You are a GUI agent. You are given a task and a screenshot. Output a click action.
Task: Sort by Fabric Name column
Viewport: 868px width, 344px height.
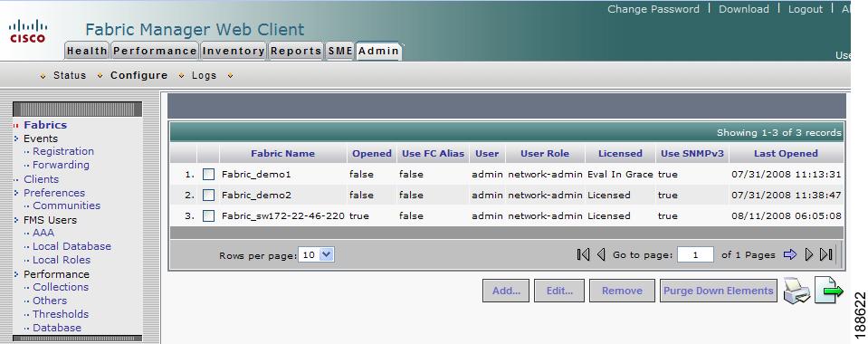click(283, 154)
